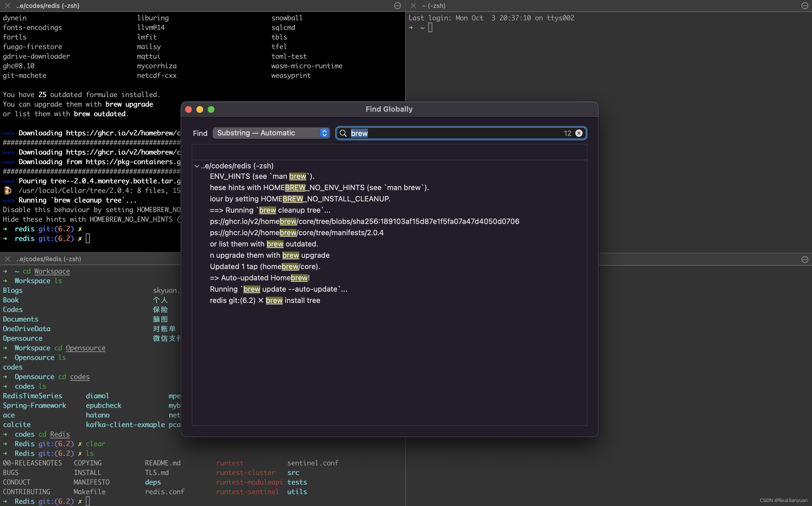Screen dimensions: 812x506
Task: Select result with tree/blobs/sha256 URL
Action: [x=365, y=221]
